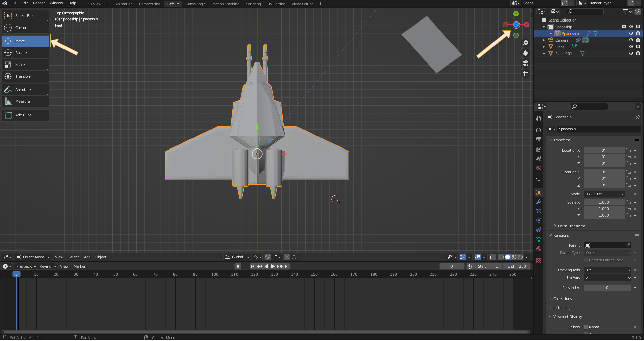
Task: Click the Location X value field
Action: [603, 151]
